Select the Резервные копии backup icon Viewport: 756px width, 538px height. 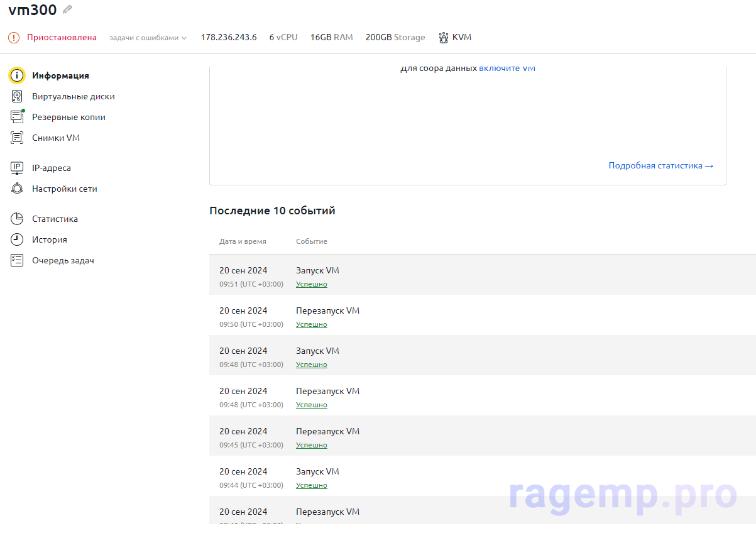click(x=17, y=117)
